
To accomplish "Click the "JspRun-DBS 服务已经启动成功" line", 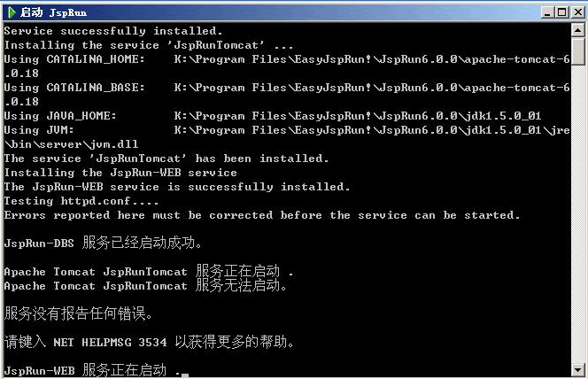I will coord(104,243).
